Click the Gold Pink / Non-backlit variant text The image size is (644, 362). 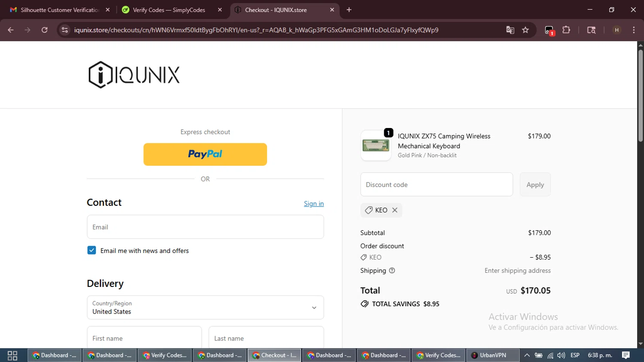[427, 155]
